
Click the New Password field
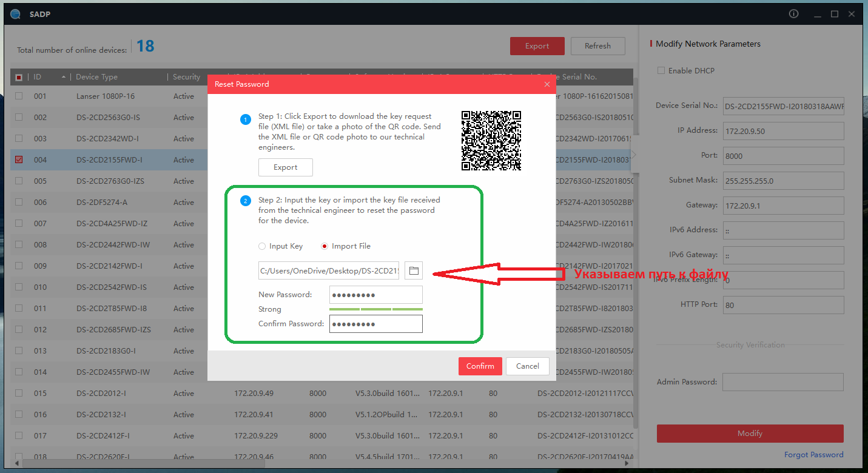376,295
